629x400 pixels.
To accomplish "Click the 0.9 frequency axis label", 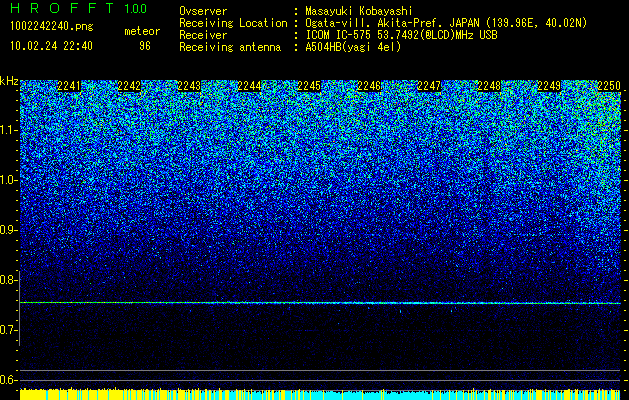I will (9, 230).
